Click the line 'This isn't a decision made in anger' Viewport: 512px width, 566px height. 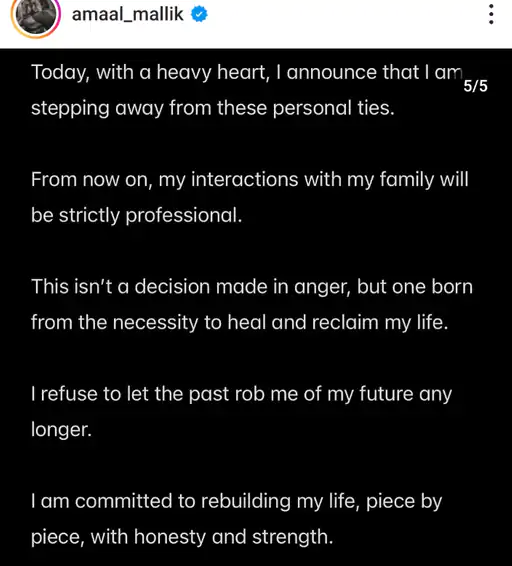[x=252, y=287]
